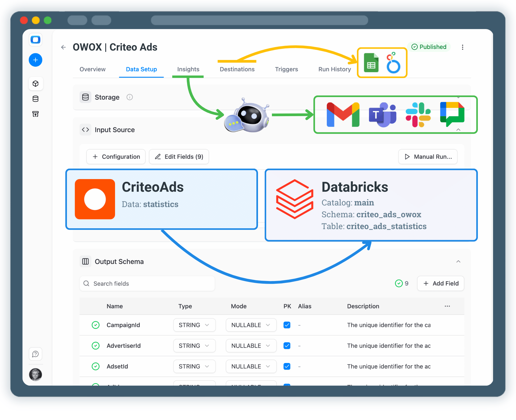Enable PK checkbox for CampaignId field
Viewport: 516px width, 420px height.
[287, 325]
